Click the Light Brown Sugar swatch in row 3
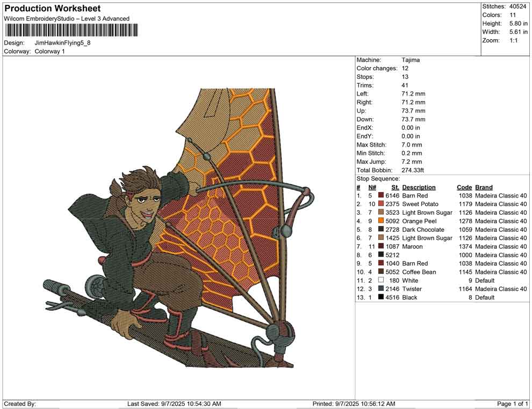This screenshot has height=409, width=532. point(380,213)
